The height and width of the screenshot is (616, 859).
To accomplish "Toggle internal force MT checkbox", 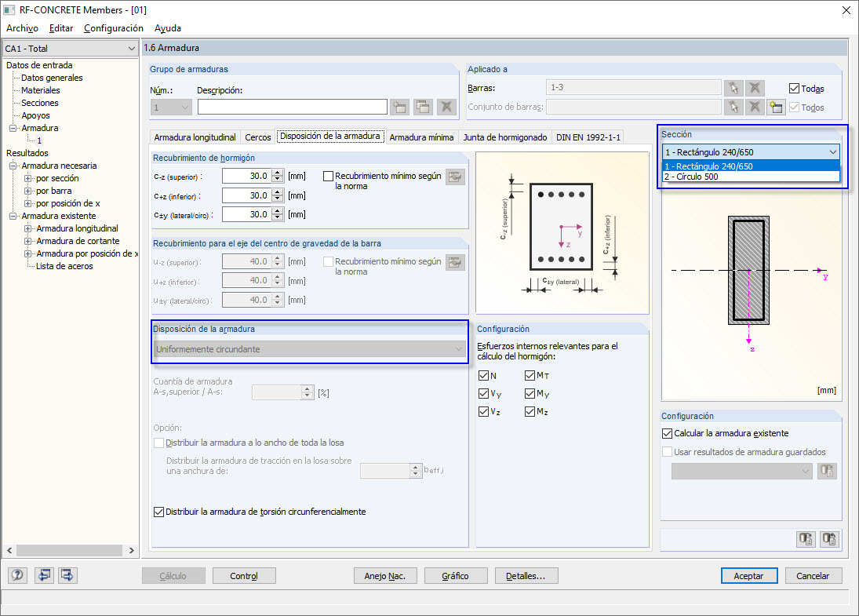I will [530, 375].
